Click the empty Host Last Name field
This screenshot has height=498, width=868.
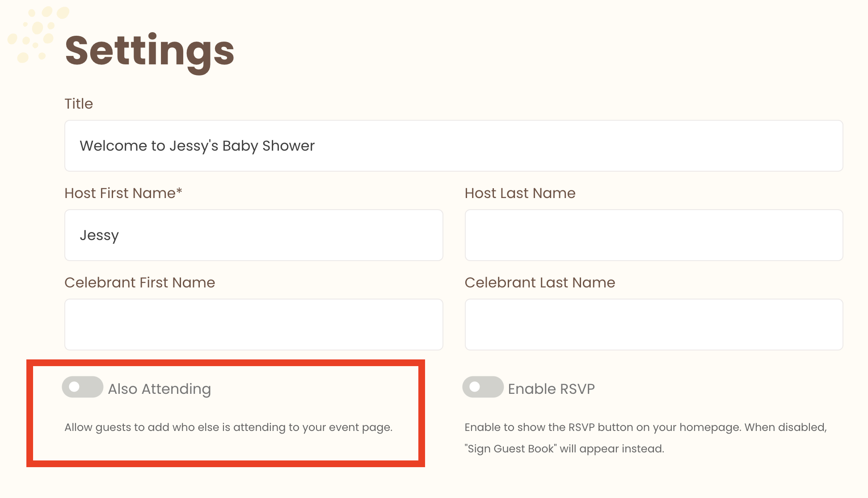pyautogui.click(x=653, y=235)
